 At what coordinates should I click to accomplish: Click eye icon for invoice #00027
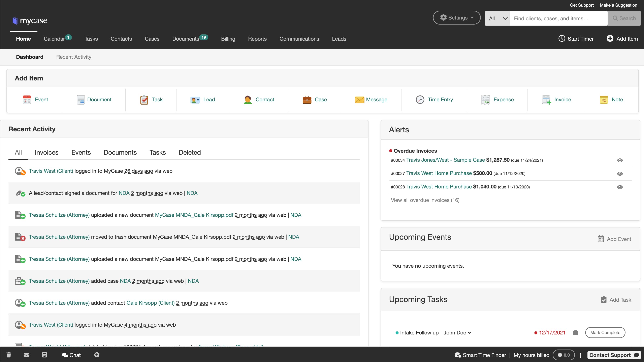point(620,174)
